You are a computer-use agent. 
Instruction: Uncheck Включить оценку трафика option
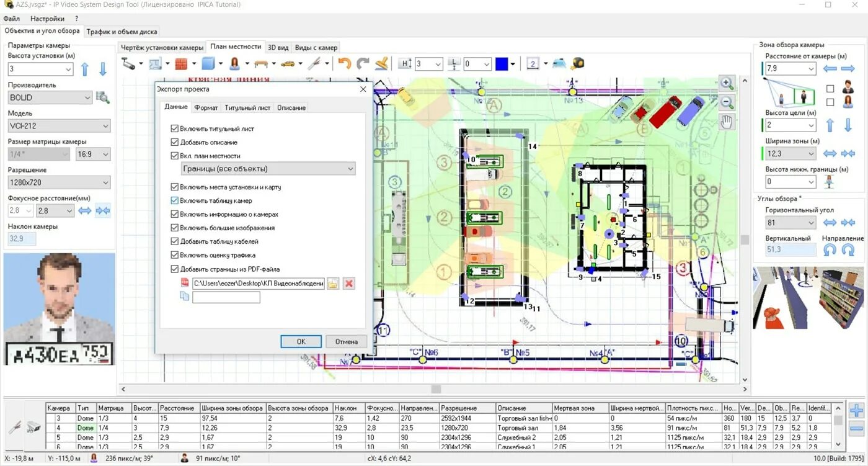[175, 256]
